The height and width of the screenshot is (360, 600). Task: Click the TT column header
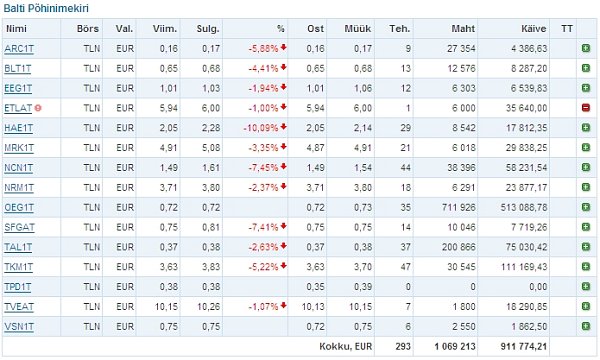tap(567, 29)
